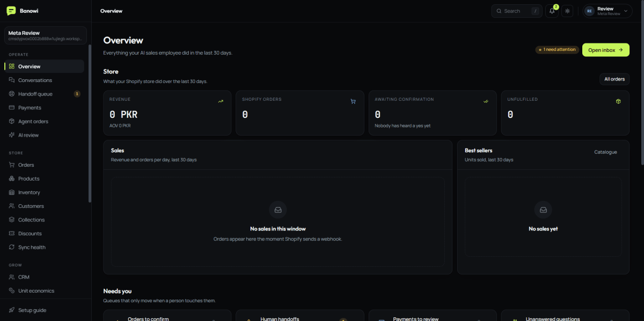Toggle the light/dark theme

pyautogui.click(x=567, y=11)
